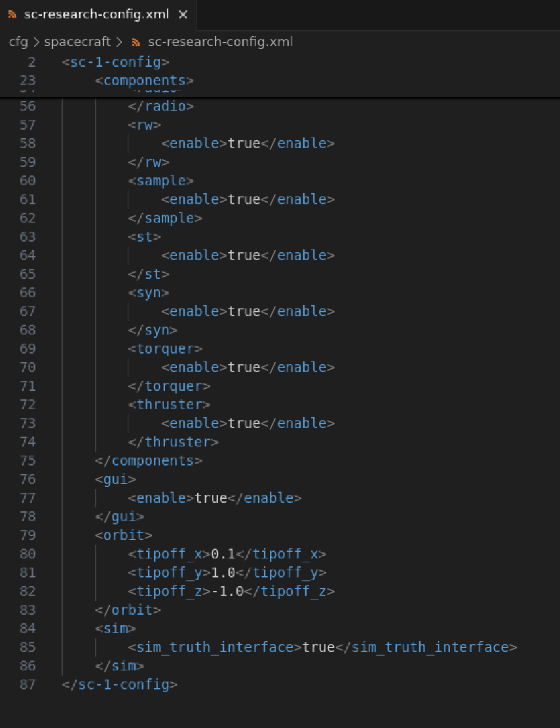This screenshot has width=560, height=728.
Task: Click the opening sample tag
Action: pos(160,181)
